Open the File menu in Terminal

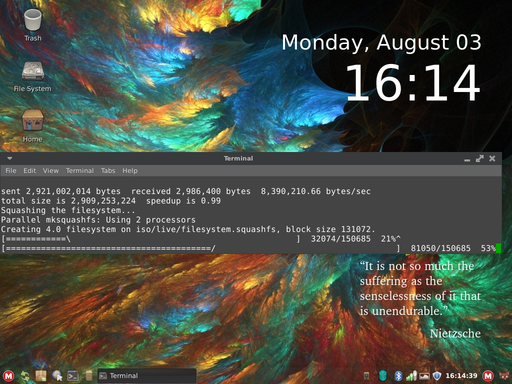tap(11, 171)
